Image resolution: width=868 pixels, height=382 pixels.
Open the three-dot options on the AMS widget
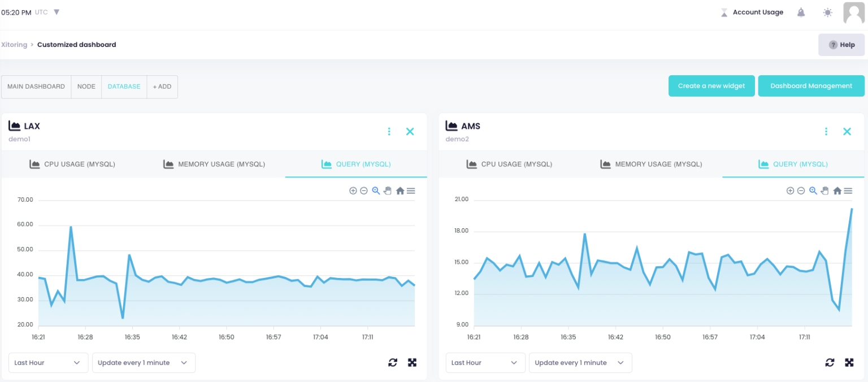pos(826,131)
